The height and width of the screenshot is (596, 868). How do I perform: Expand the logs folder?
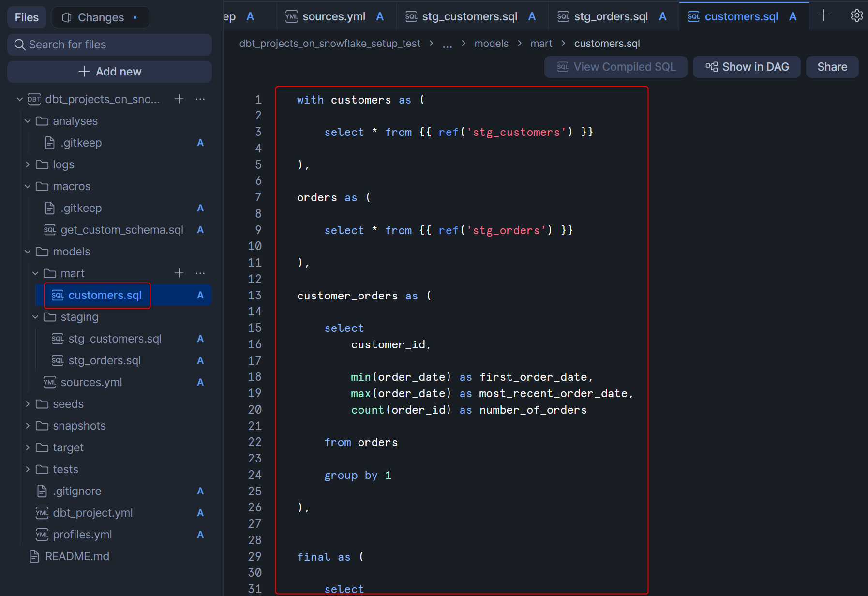tap(28, 164)
